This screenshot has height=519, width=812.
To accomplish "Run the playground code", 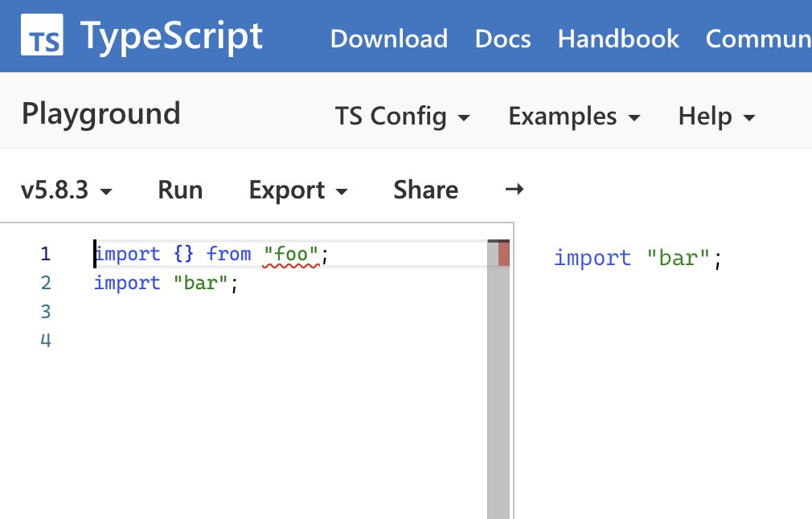I will pyautogui.click(x=180, y=190).
